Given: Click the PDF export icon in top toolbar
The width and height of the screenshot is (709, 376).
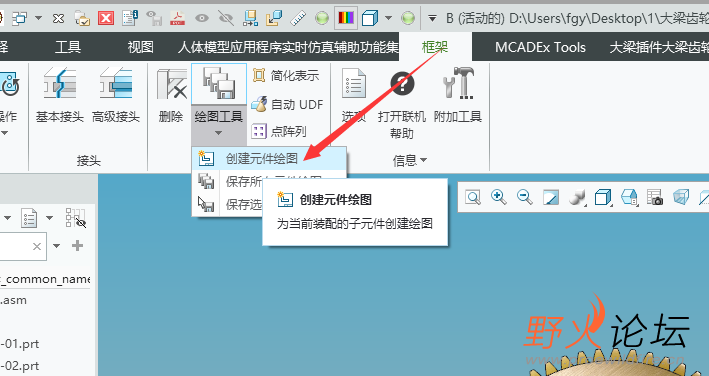Looking at the screenshot, I should tap(178, 18).
